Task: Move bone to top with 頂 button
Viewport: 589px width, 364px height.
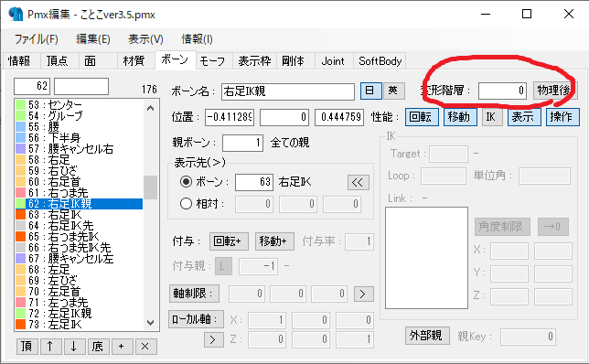Action: point(27,347)
